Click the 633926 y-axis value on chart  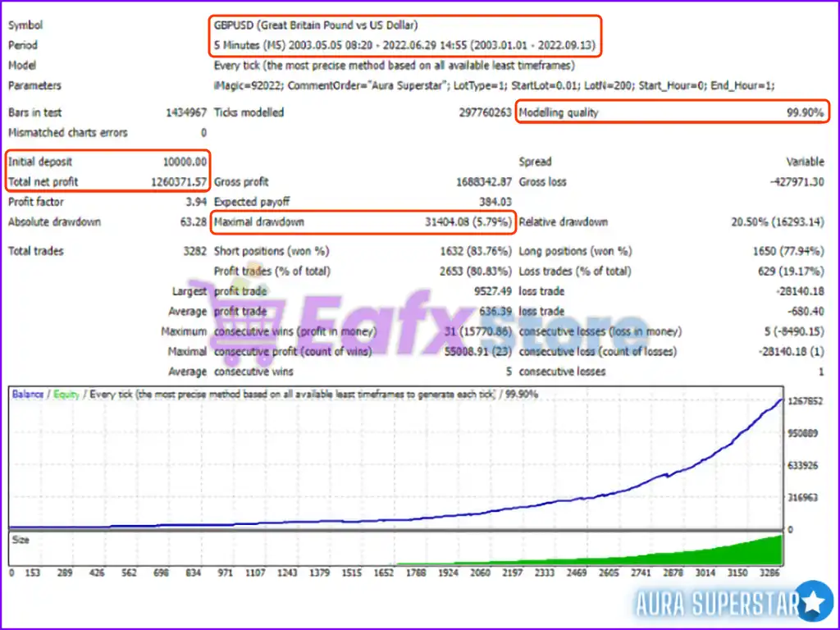click(803, 466)
